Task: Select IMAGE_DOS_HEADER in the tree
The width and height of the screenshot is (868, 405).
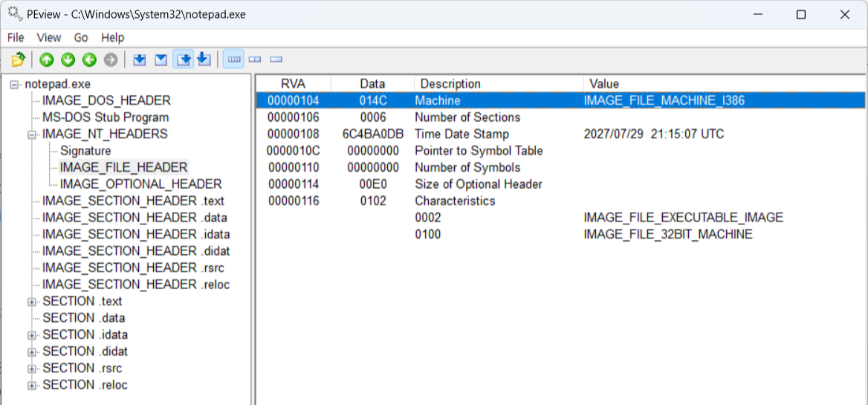Action: point(106,101)
